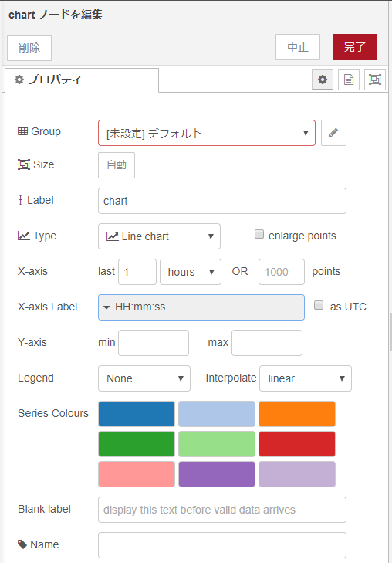Click the Blank label text field
The width and height of the screenshot is (392, 563).
point(222,510)
